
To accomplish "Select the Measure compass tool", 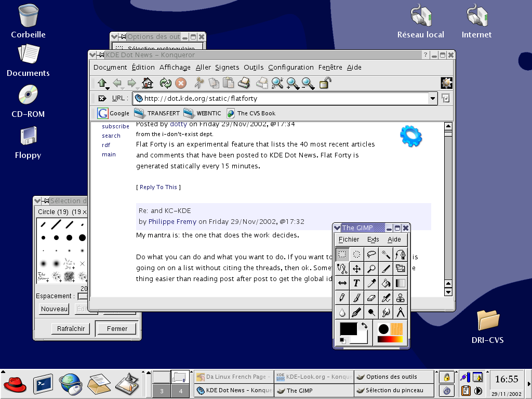I will click(x=401, y=312).
